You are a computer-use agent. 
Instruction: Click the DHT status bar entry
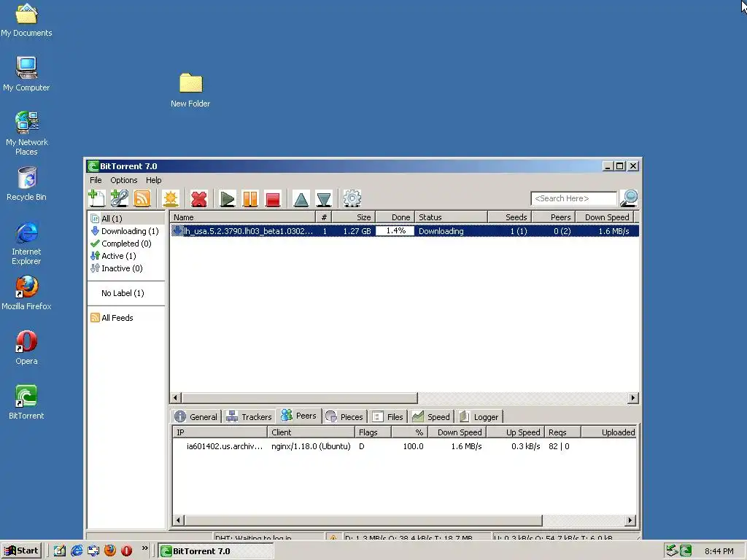(268, 537)
